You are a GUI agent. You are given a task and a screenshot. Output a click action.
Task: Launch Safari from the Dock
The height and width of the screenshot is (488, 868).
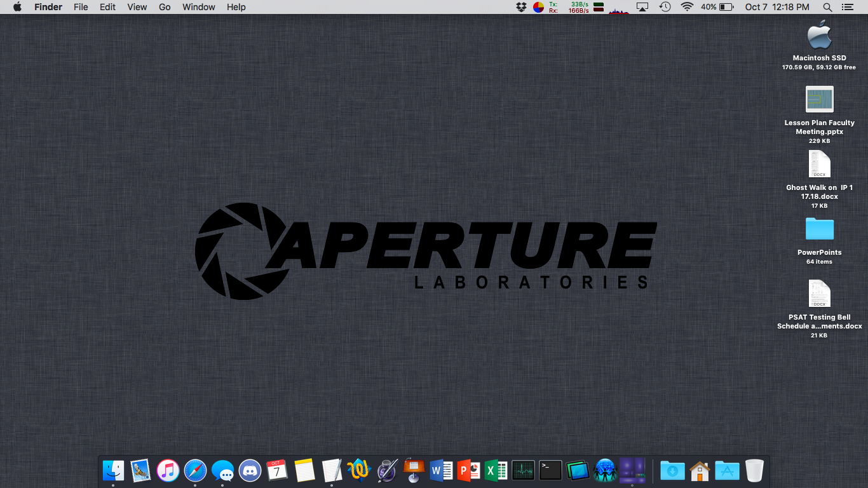tap(195, 470)
